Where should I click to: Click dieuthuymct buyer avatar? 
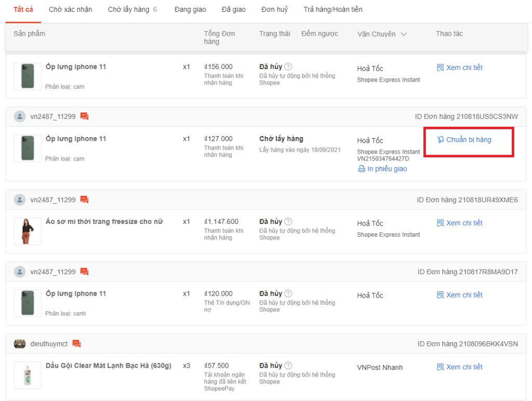coord(20,344)
